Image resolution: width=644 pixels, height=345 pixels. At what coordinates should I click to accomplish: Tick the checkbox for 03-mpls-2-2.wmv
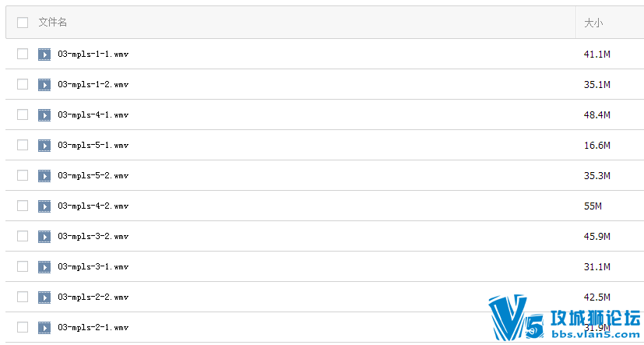[23, 297]
